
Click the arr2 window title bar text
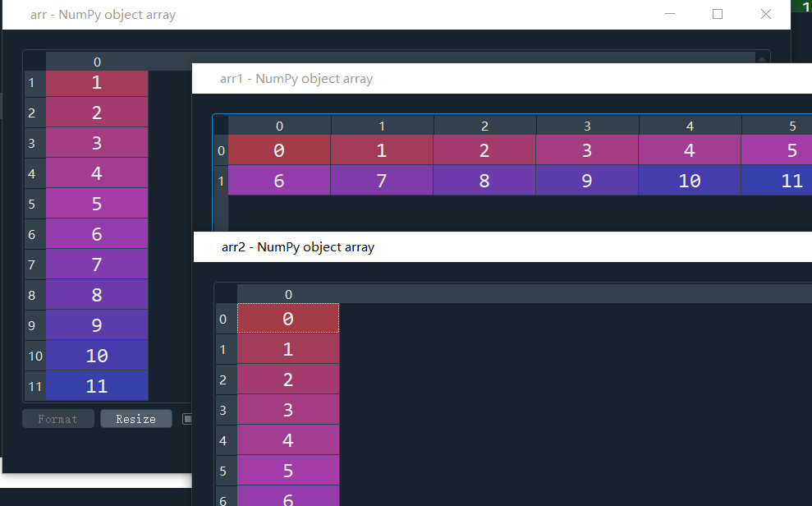[x=298, y=247]
